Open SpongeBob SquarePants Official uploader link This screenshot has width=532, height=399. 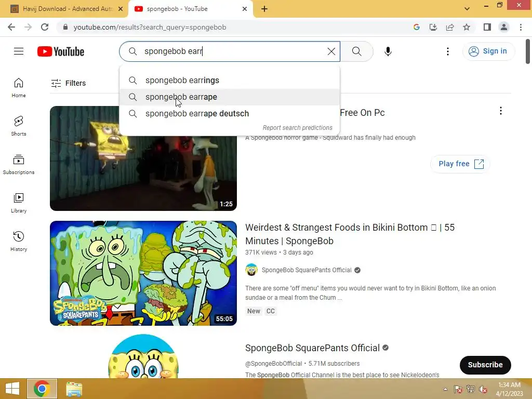click(x=307, y=270)
